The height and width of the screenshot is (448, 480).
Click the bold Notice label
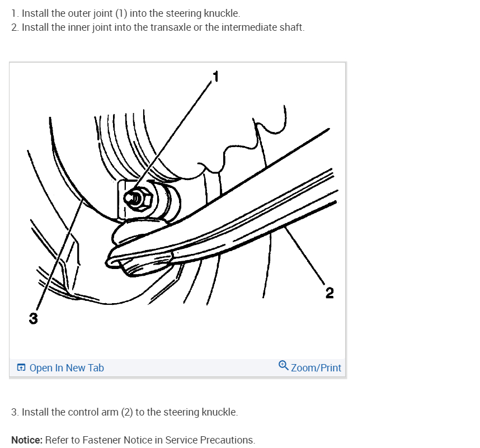(27, 440)
